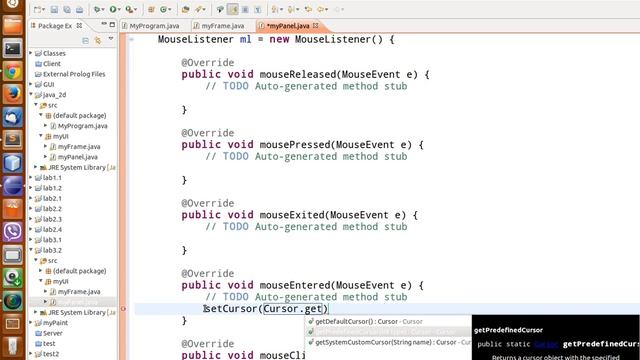Expand the lab1.1 project

click(31, 178)
